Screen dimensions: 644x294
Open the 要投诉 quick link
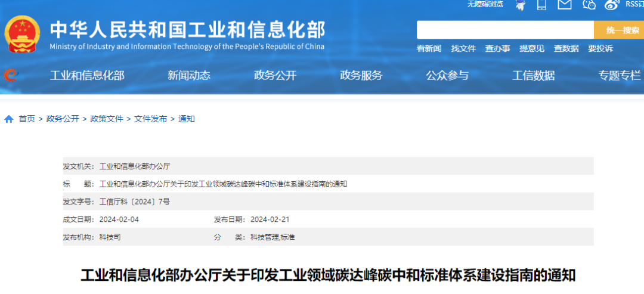pos(600,48)
